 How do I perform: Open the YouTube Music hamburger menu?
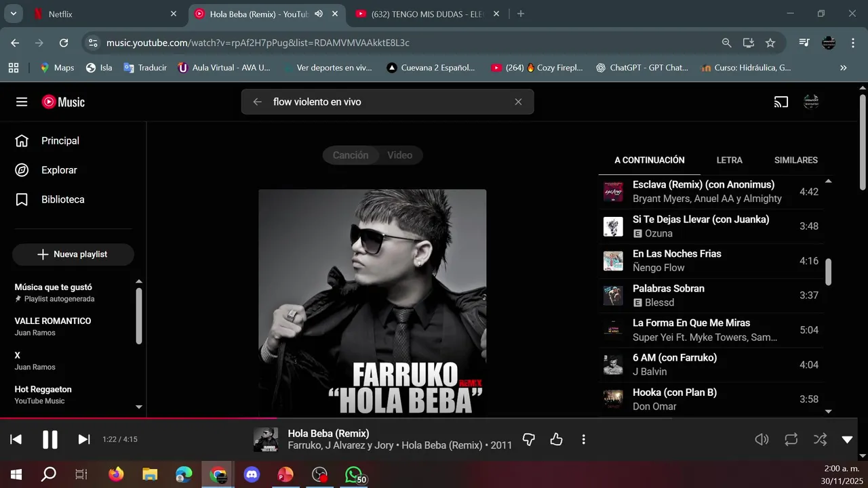click(x=22, y=102)
